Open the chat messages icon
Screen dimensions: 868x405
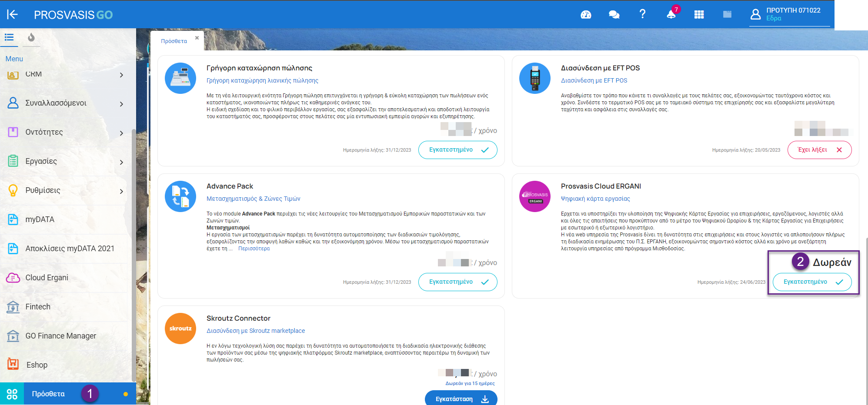click(614, 14)
